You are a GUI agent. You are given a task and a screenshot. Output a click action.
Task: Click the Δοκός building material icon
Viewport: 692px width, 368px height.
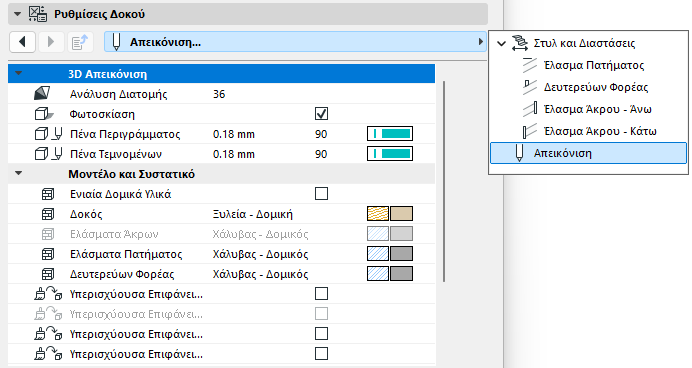(48, 214)
